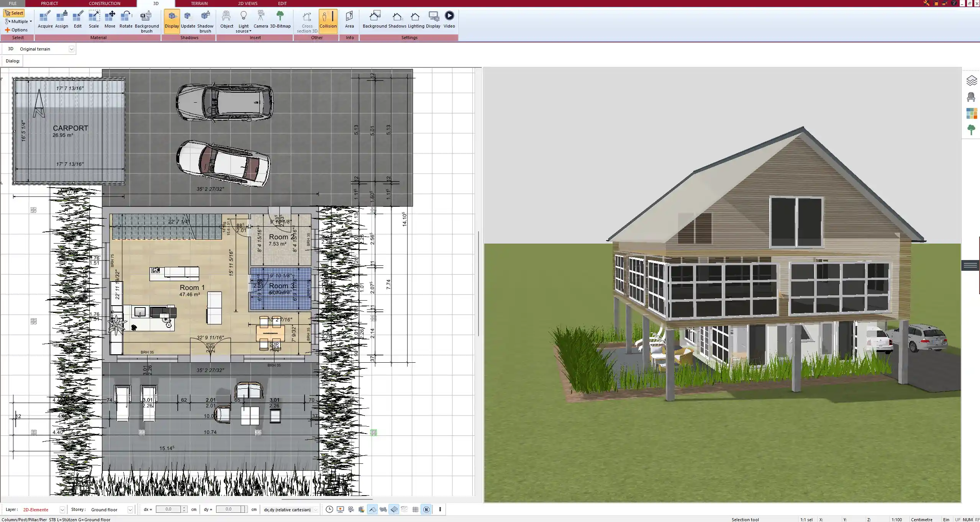Screen dimensions: 980x522
Task: Open the furniture chair catalog in sidebar
Action: (x=971, y=97)
